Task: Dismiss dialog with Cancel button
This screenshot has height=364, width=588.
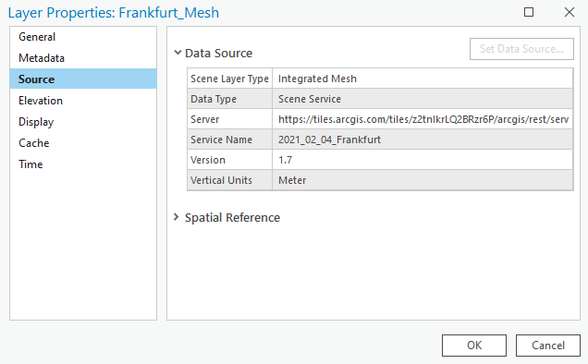Action: pos(548,346)
